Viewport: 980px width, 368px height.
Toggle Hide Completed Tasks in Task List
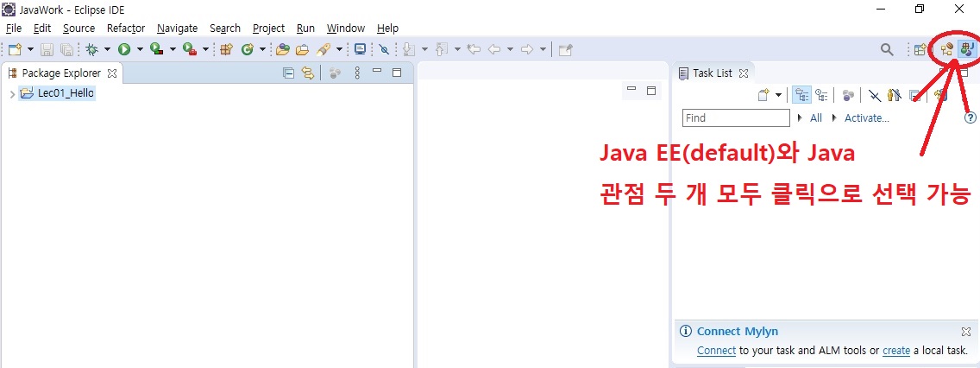(875, 95)
